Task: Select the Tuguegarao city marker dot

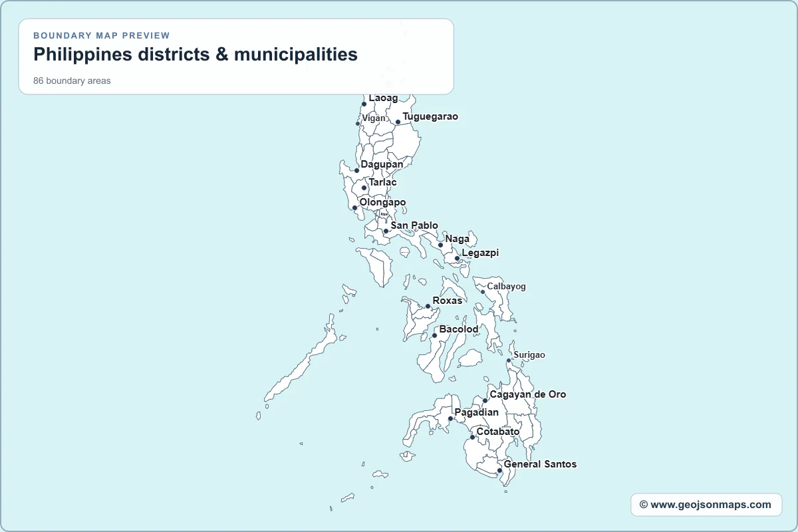Action: coord(398,122)
